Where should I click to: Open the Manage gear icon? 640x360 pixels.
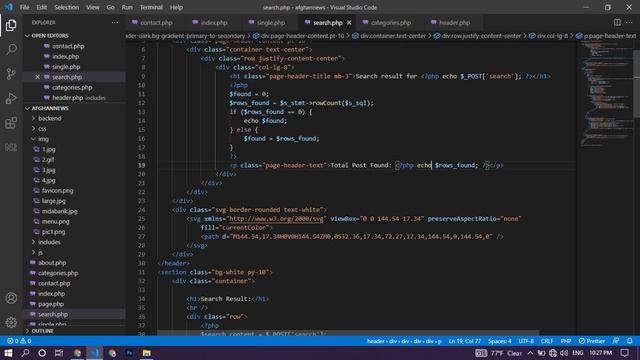11,322
